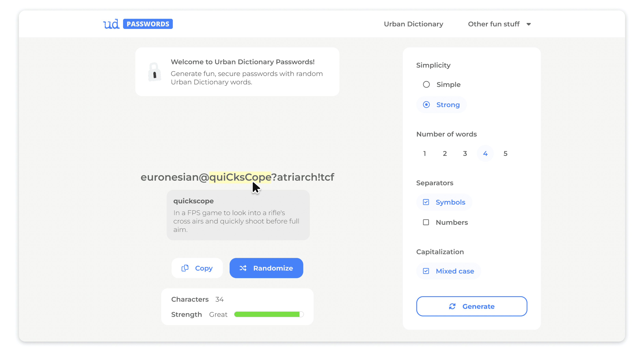The height and width of the screenshot is (352, 644).
Task: Toggle the Mixed case checkbox
Action: pos(426,271)
